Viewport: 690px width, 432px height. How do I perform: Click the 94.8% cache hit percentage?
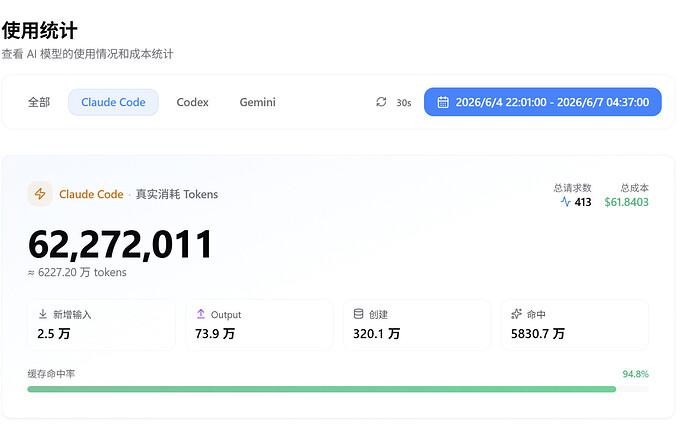click(635, 374)
